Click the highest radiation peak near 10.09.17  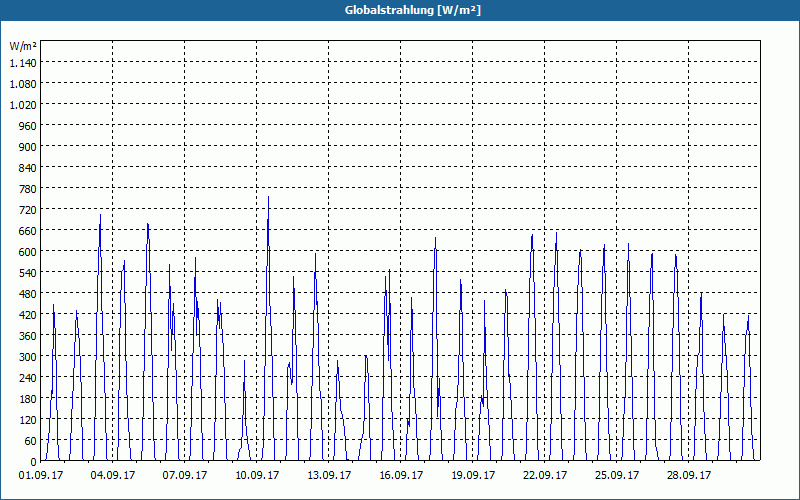pyautogui.click(x=268, y=198)
